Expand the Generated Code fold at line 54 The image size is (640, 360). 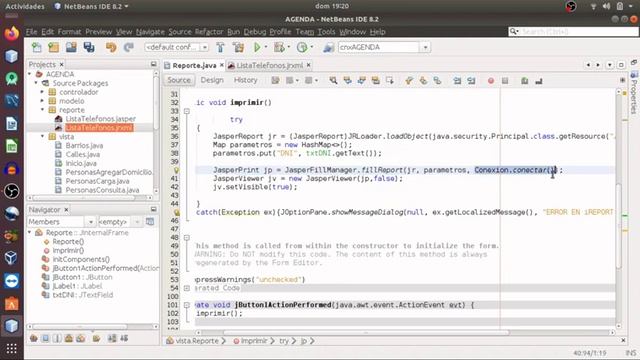pyautogui.click(x=187, y=288)
